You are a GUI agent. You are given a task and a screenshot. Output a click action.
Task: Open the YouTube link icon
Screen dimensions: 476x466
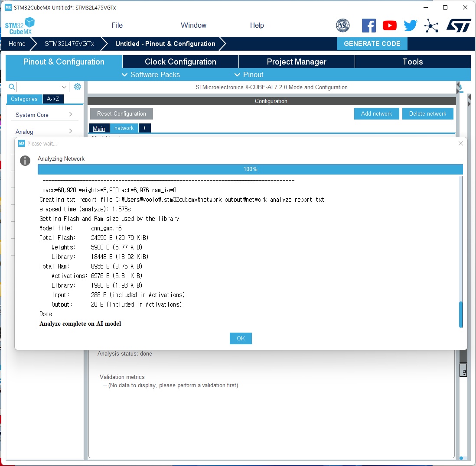pos(389,26)
